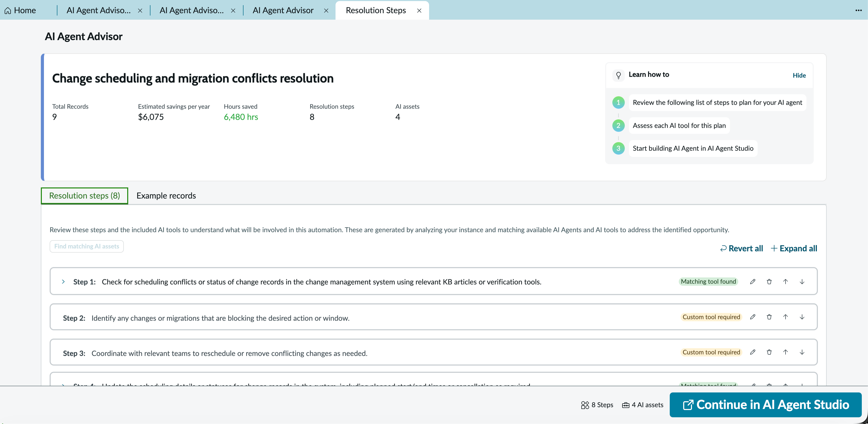Click Matching tool found badge on Step 1
The image size is (868, 424).
click(708, 282)
